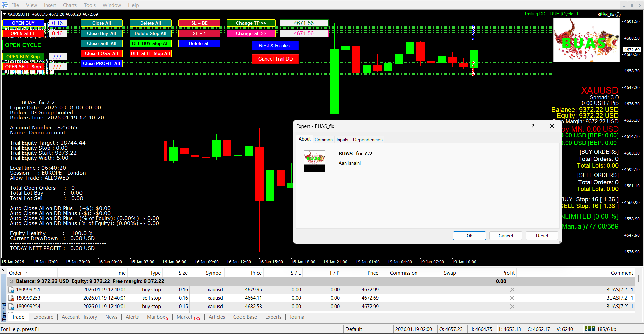Click the BUAS_fix expert smiley icon
Image resolution: width=644 pixels, height=334 pixels.
(x=618, y=15)
